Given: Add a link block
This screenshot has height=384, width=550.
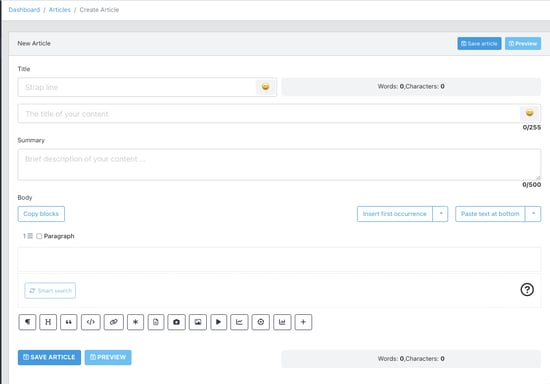Looking at the screenshot, I should [114, 322].
